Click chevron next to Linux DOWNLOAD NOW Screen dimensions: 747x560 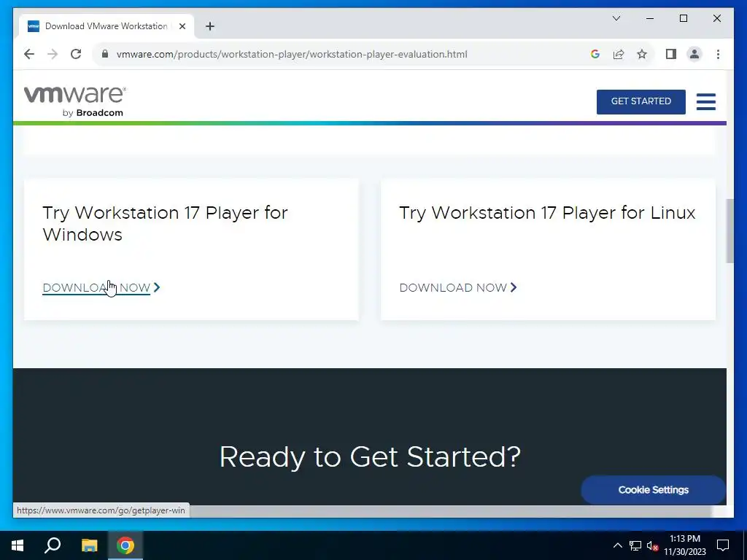(514, 287)
